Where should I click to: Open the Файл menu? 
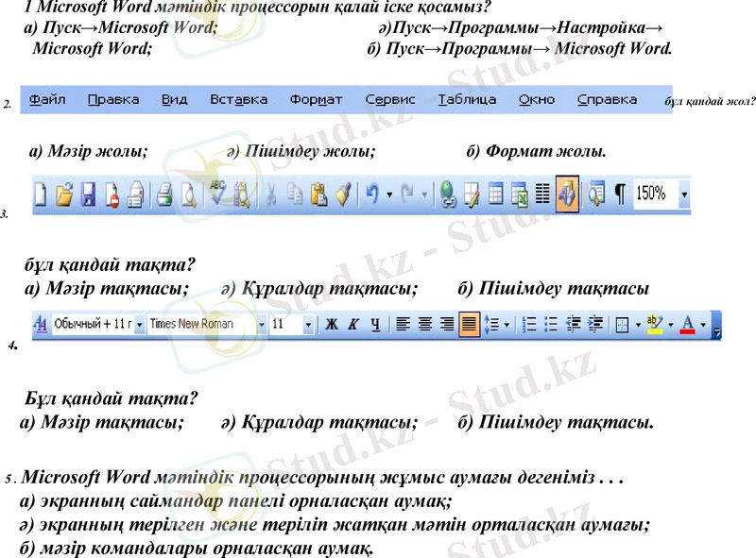[47, 99]
